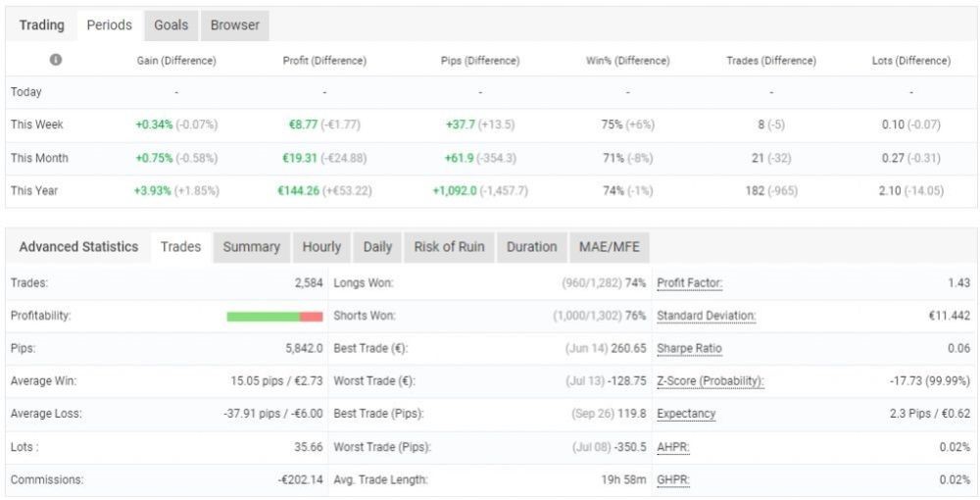Image resolution: width=980 pixels, height=500 pixels.
Task: Click the Gain (Difference) column header
Action: click(176, 61)
